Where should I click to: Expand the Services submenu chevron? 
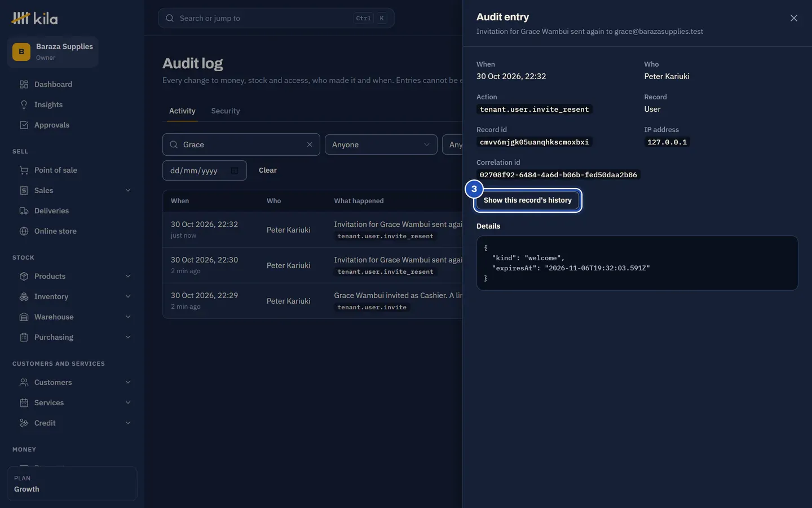(x=128, y=402)
